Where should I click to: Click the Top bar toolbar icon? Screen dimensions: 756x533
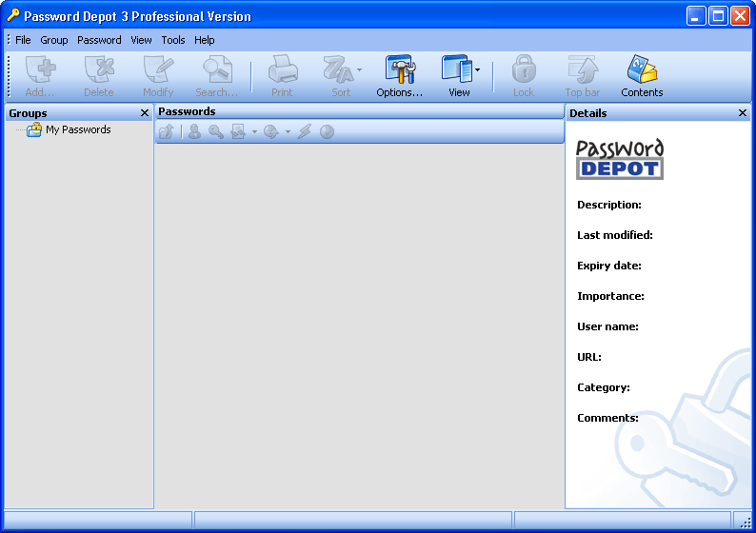[x=583, y=69]
